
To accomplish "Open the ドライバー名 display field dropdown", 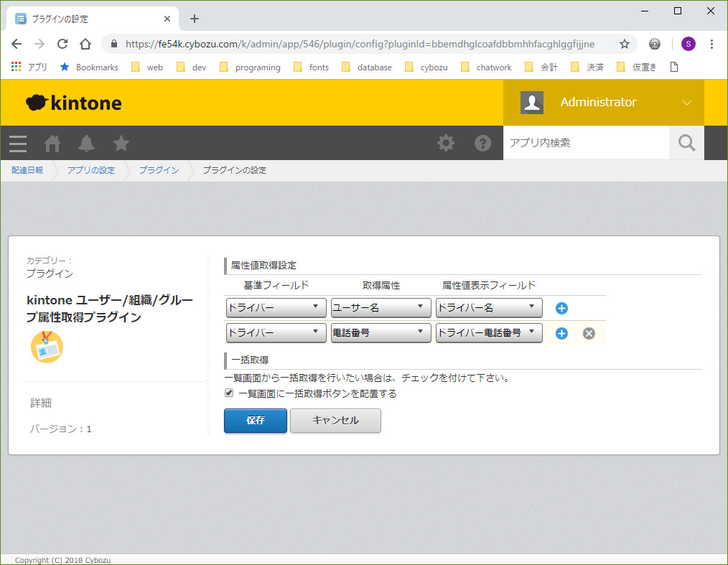I will tap(489, 308).
